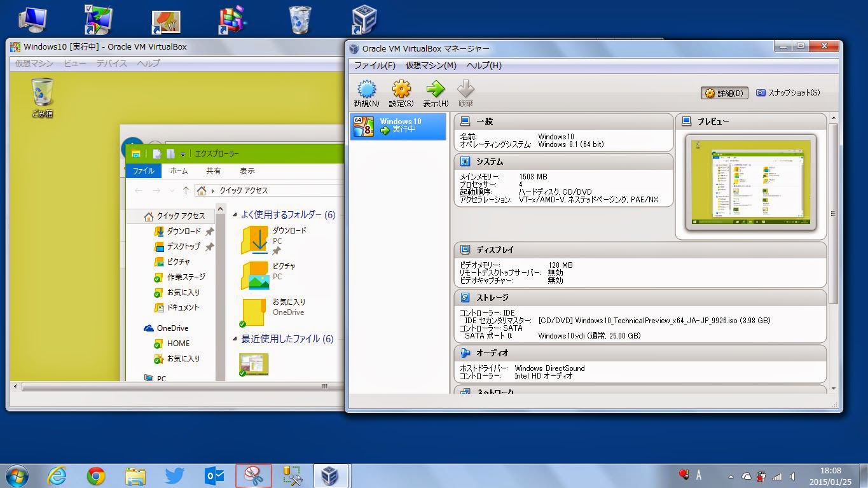Open ヘルプ menu in Windows10 VM window
868x488 pixels.
149,64
